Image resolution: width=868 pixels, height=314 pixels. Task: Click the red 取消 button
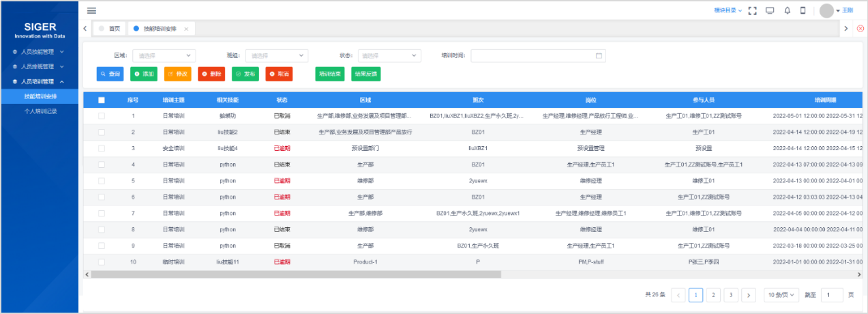click(x=280, y=74)
